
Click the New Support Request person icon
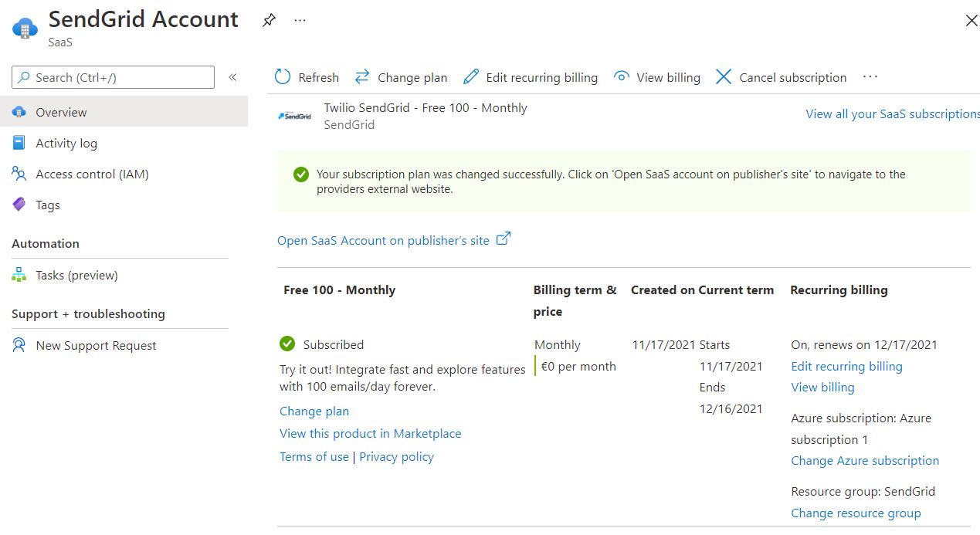point(19,345)
